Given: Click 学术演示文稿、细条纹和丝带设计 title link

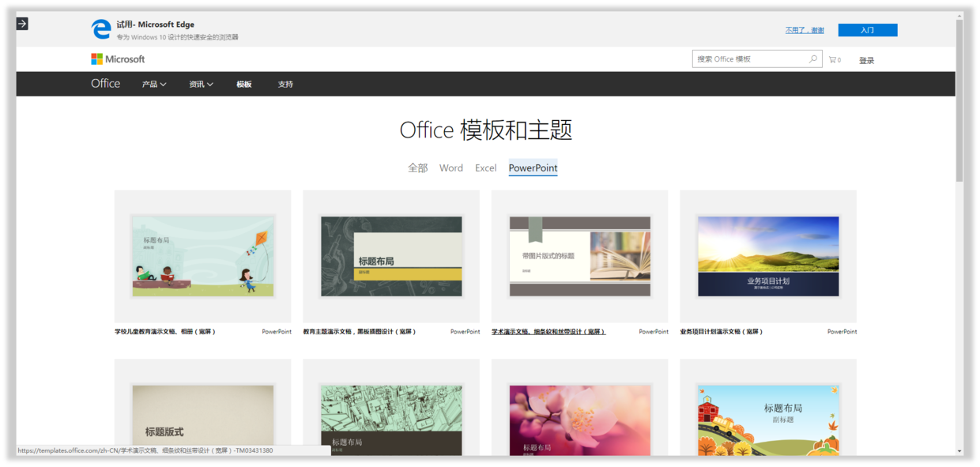Looking at the screenshot, I should pyautogui.click(x=548, y=332).
